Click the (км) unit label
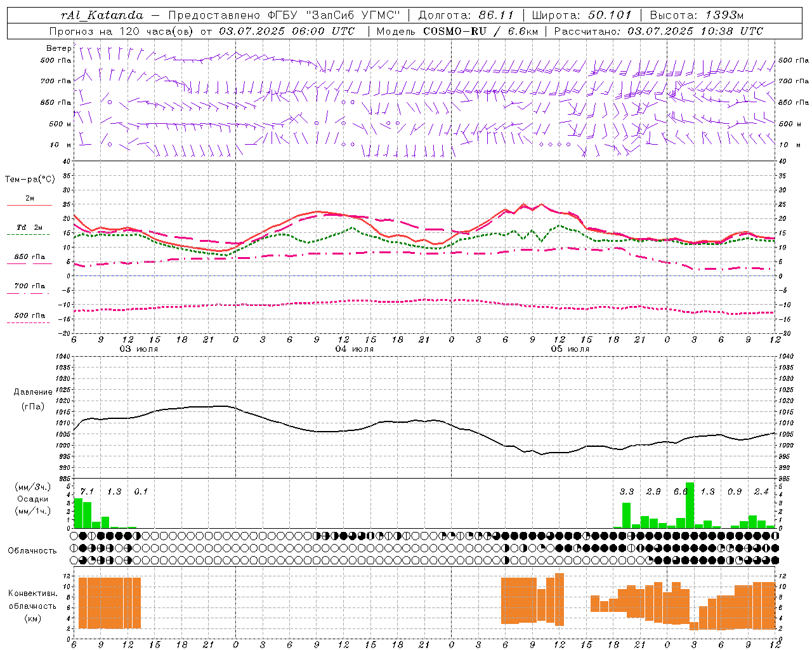 32,618
